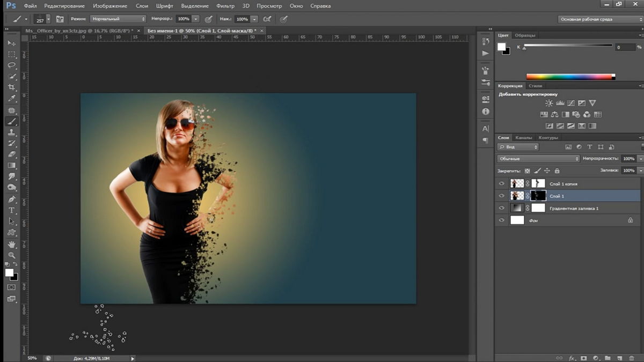Open the "Фильтр" menu

click(x=225, y=6)
